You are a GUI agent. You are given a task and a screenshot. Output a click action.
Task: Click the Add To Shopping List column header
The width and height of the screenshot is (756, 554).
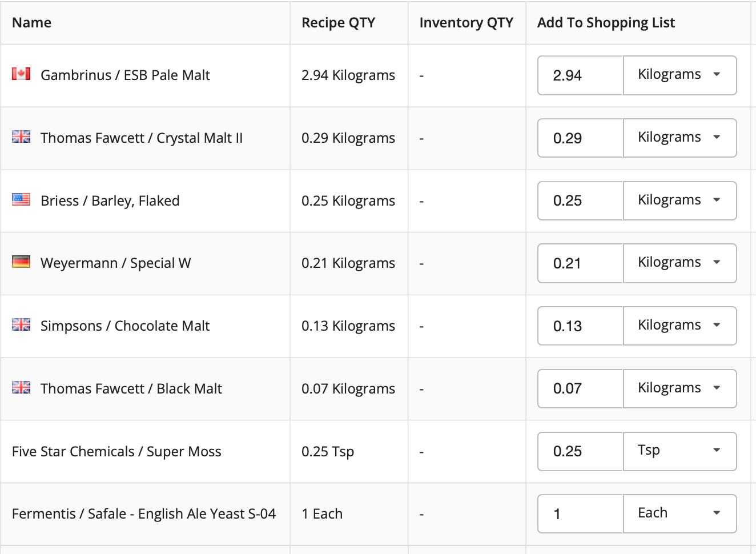(606, 23)
